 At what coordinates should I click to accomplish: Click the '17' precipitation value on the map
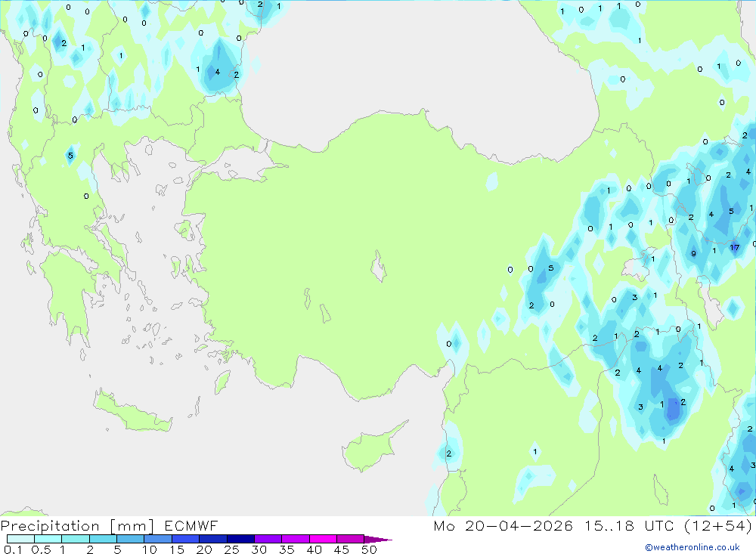coord(734,248)
